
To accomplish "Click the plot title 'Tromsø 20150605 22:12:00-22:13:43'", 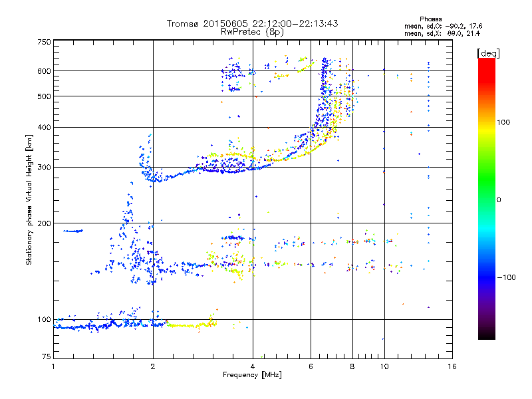I will [252, 23].
